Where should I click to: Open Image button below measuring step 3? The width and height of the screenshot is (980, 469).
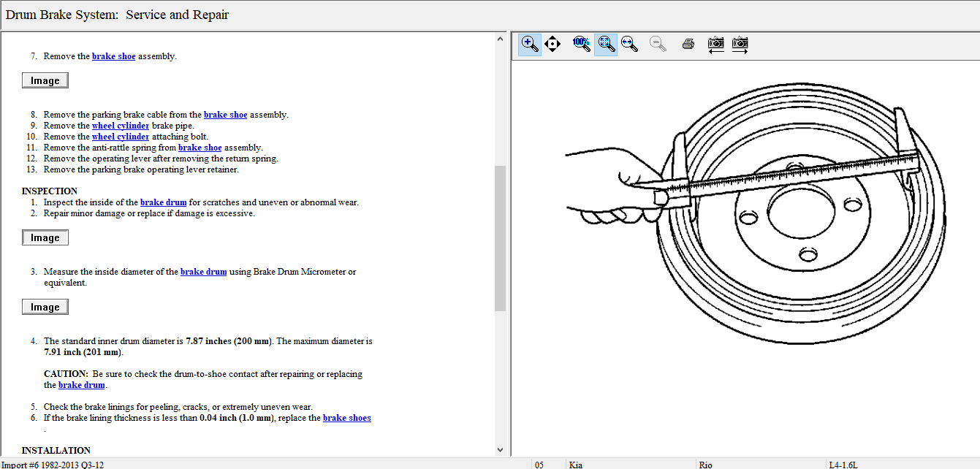[x=45, y=307]
